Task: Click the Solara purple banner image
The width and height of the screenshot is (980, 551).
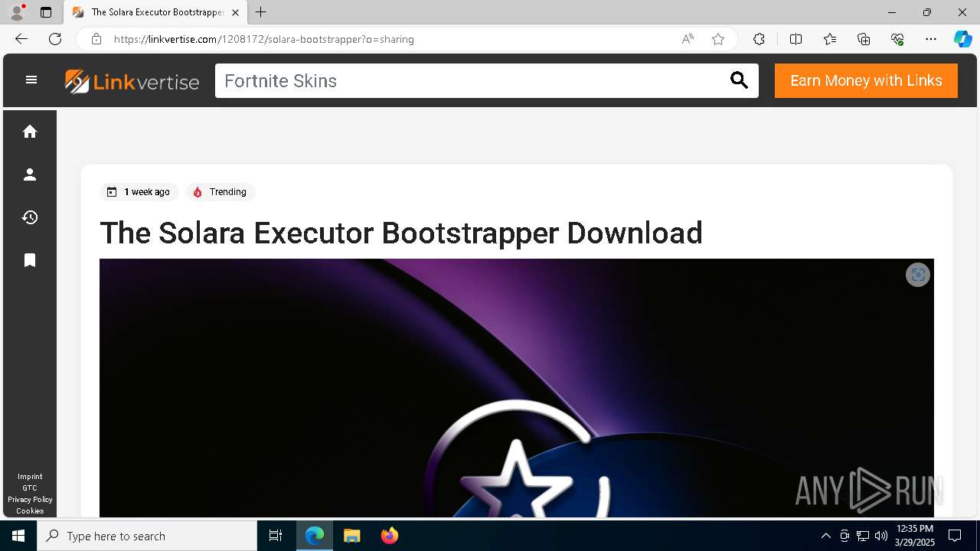Action: [x=517, y=388]
